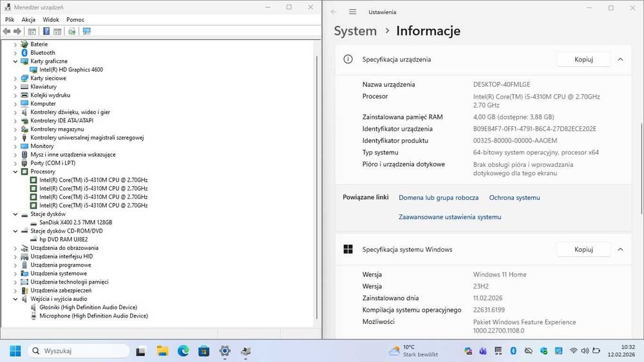
Task: Collapse the Specyfikacja urządzenia section chevron
Action: tap(620, 59)
